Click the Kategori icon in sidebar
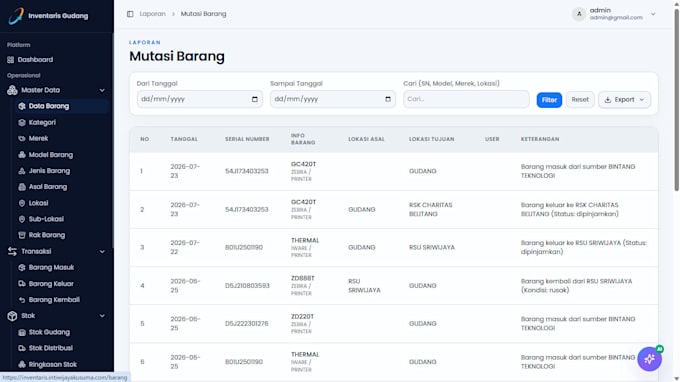680x382 pixels. pos(22,122)
